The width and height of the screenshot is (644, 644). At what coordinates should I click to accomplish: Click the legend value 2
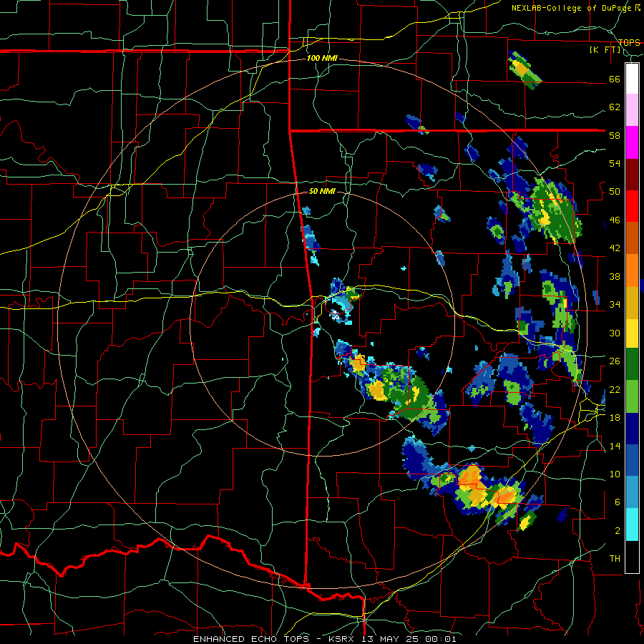click(x=617, y=530)
